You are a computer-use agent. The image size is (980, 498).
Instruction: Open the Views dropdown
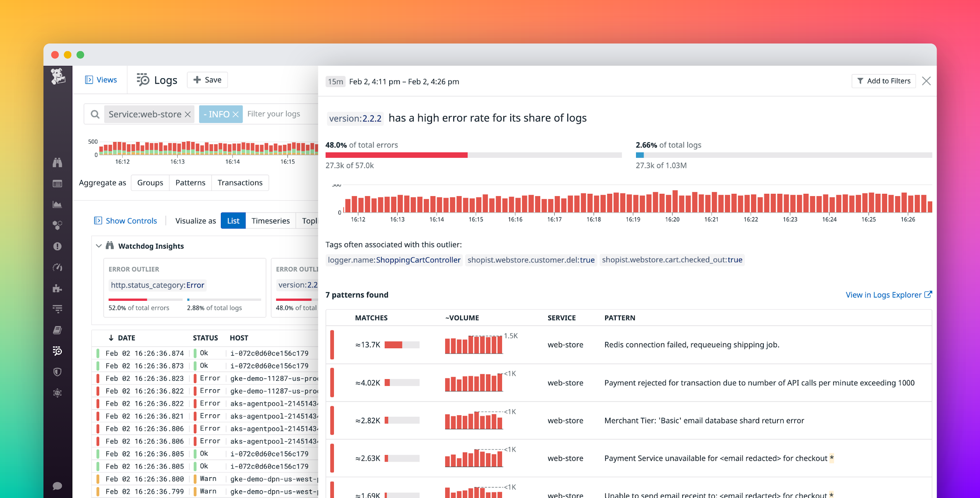point(100,80)
